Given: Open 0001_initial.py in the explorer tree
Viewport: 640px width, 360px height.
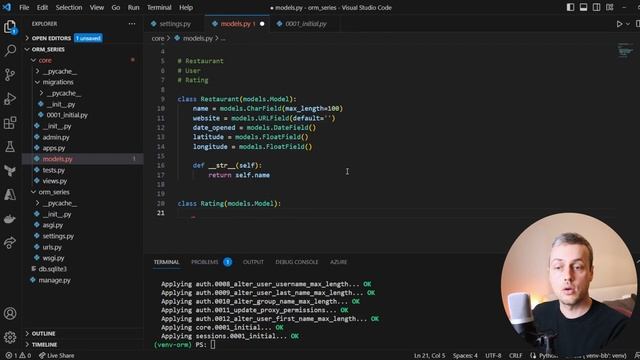Looking at the screenshot, I should click(67, 115).
